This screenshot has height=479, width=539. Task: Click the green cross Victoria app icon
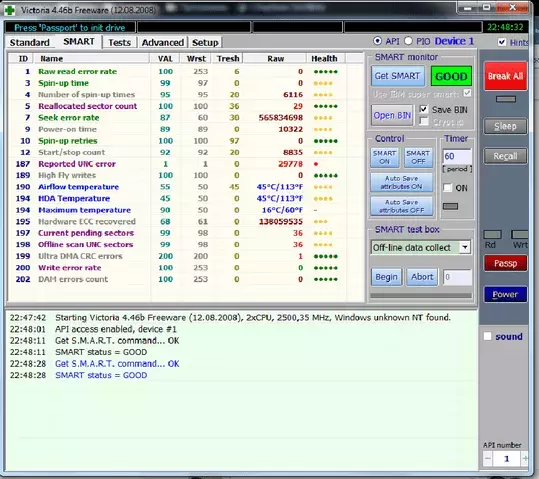pyautogui.click(x=9, y=10)
